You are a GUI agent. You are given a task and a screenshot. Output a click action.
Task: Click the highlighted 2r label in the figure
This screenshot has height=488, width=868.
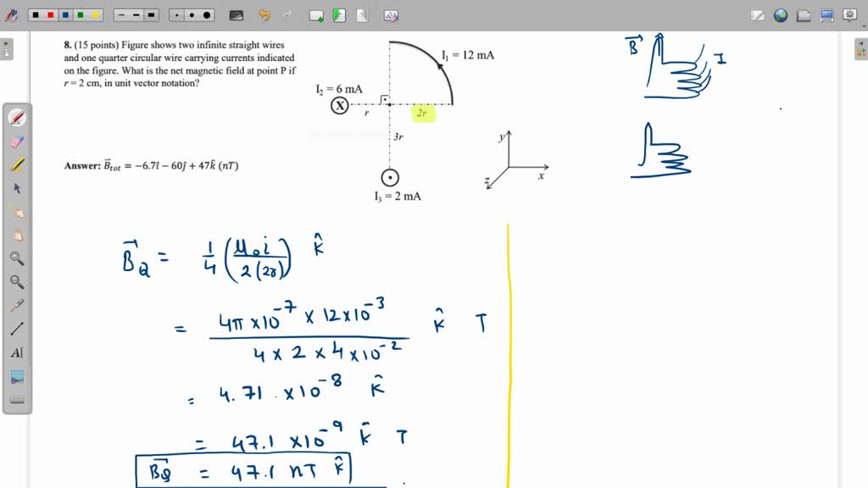click(x=421, y=112)
